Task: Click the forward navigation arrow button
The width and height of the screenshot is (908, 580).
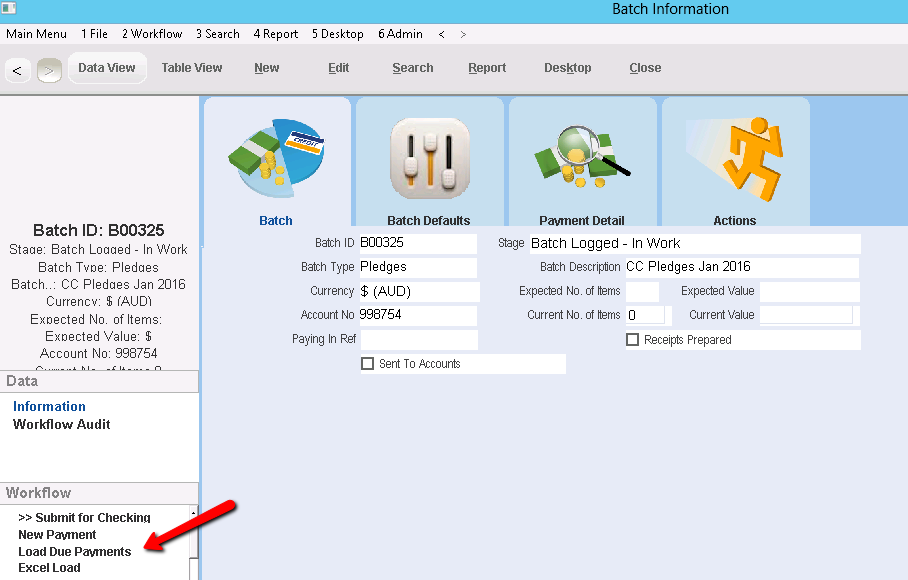Action: [49, 70]
